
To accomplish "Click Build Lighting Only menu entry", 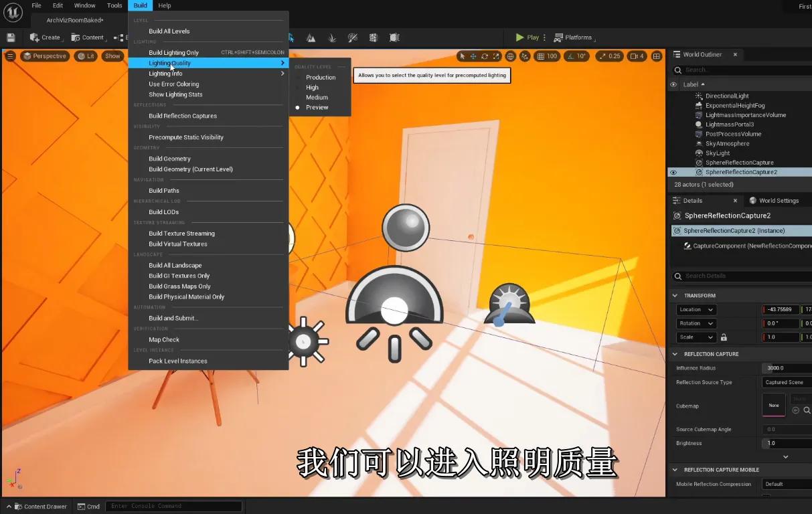I will pyautogui.click(x=173, y=53).
